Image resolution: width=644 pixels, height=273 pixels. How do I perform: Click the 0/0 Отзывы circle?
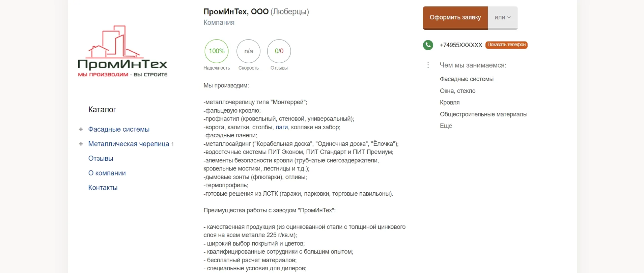[x=279, y=51]
